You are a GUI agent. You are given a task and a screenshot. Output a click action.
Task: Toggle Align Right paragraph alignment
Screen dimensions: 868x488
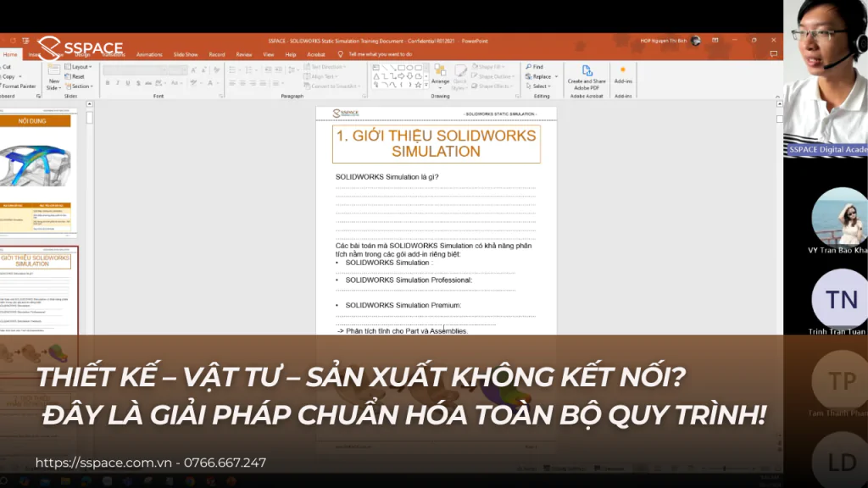(253, 83)
